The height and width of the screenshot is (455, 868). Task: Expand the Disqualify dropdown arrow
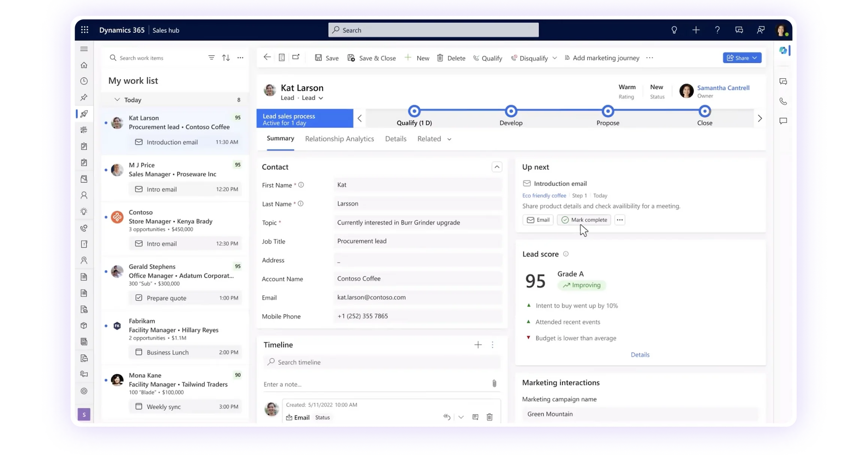(x=555, y=58)
